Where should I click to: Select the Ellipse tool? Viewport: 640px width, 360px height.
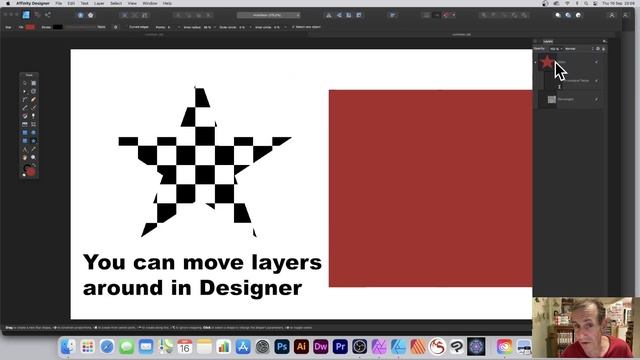(x=33, y=133)
